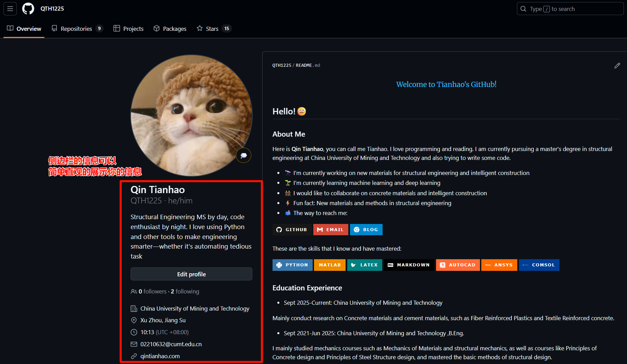Image resolution: width=627 pixels, height=364 pixels.
Task: Click the organization building icon in sidebar
Action: 134,308
